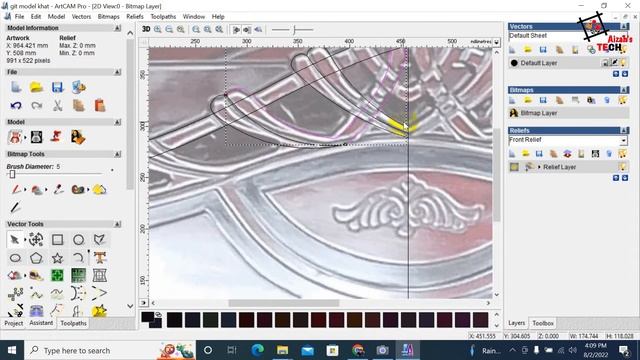Toggle lock icon on Default Layer
Viewport: 640px width, 360px height.
tap(606, 63)
